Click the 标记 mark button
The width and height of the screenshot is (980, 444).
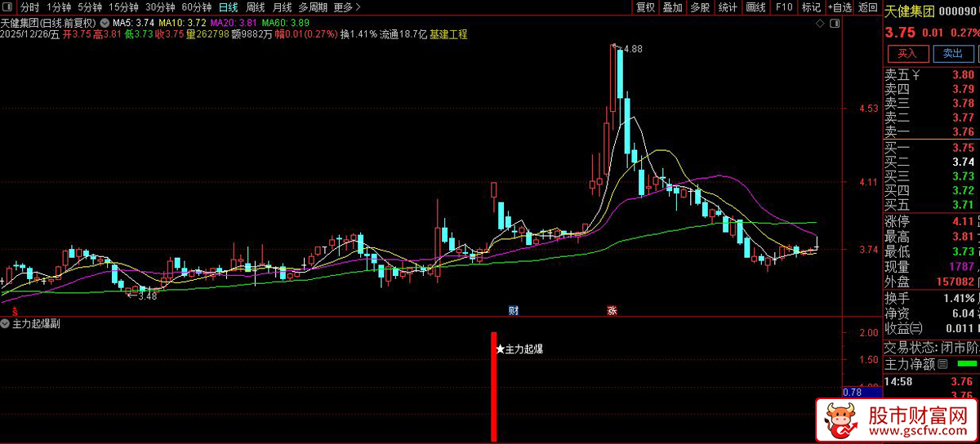tap(810, 7)
